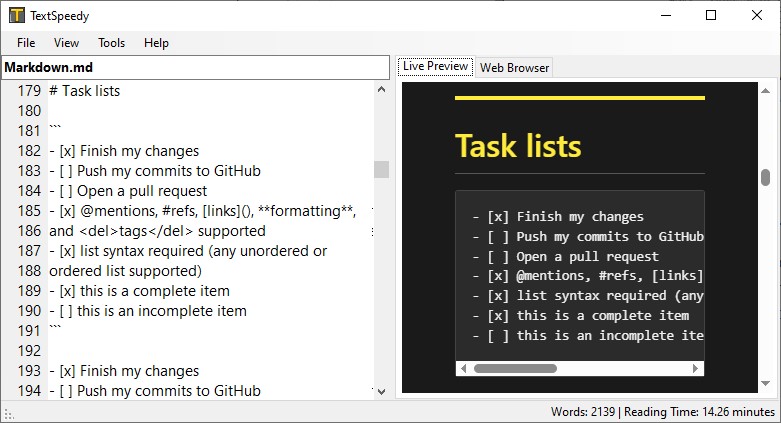Click the code block right scroll arrow

(696, 369)
